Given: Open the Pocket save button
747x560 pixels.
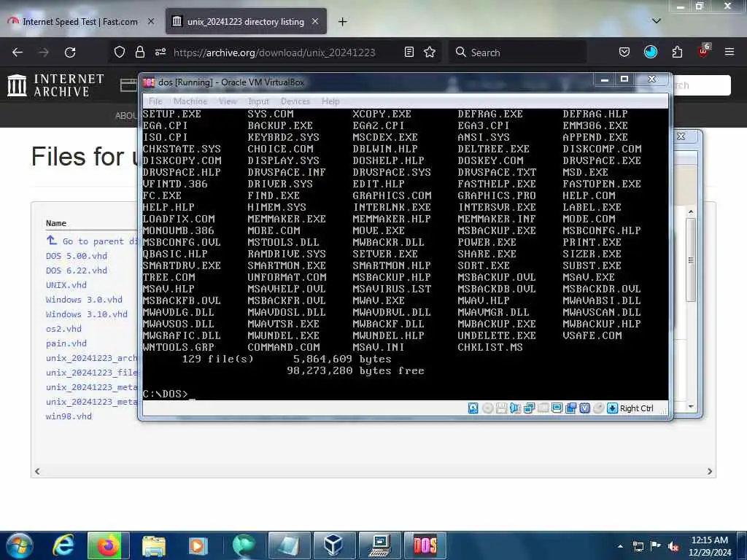Looking at the screenshot, I should [624, 52].
